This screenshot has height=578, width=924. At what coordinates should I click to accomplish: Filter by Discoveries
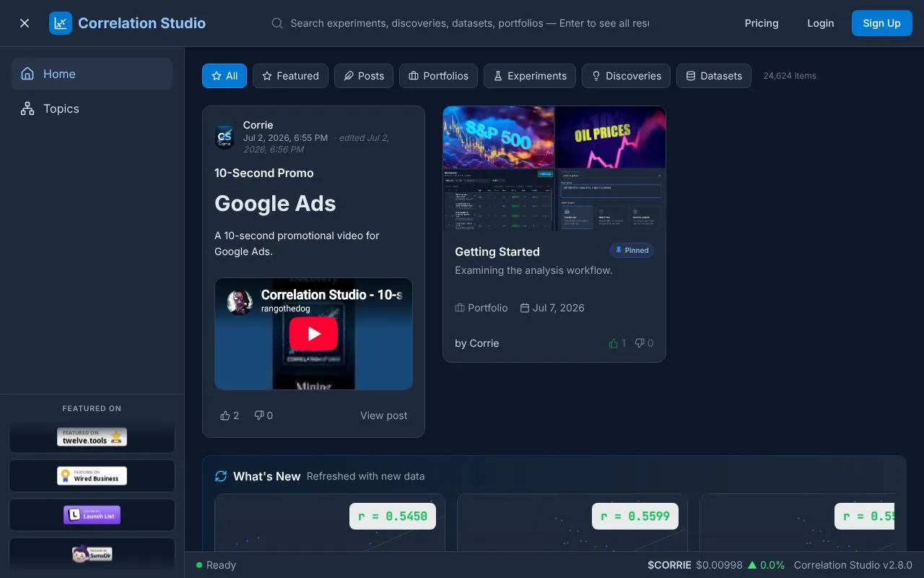(627, 76)
